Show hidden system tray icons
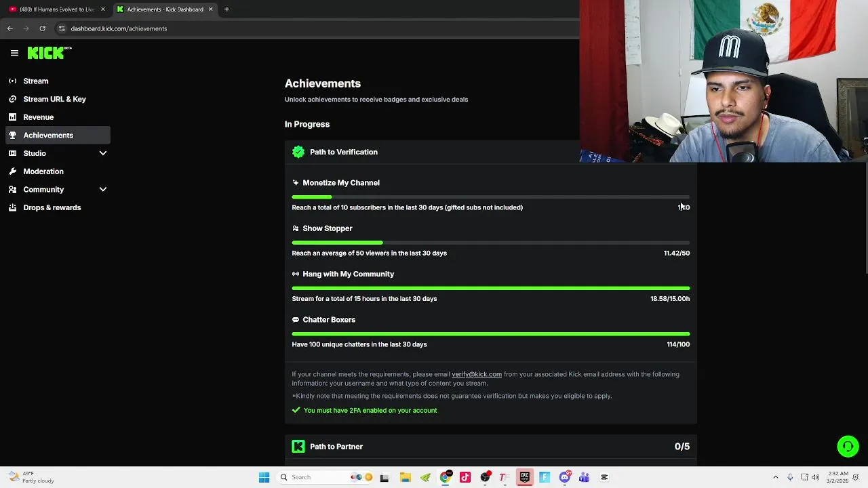 [x=776, y=477]
